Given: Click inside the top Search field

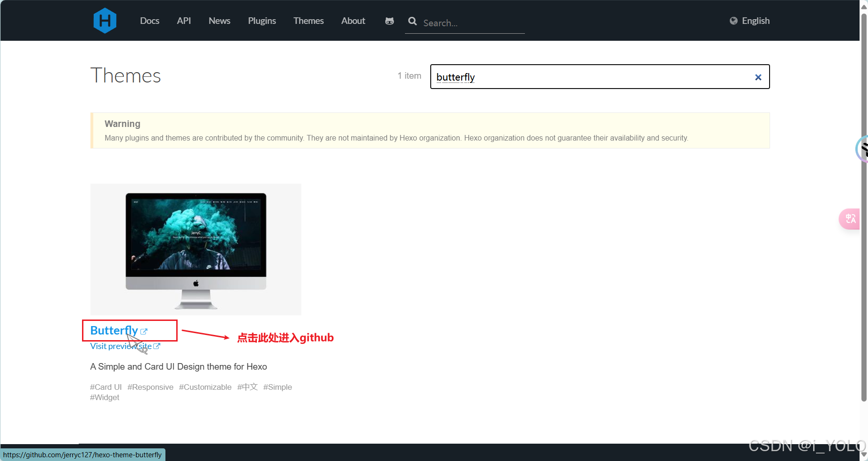Looking at the screenshot, I should 464,22.
